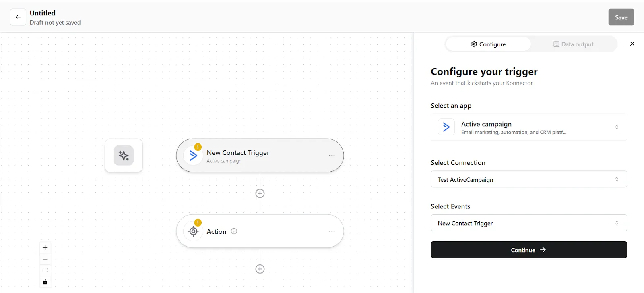The width and height of the screenshot is (644, 293).
Task: Zoom out on the canvas
Action: coord(45,259)
